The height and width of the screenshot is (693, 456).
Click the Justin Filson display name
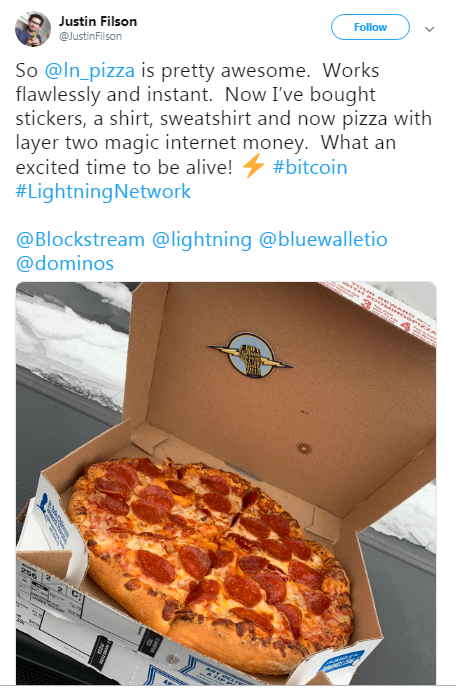[x=98, y=21]
